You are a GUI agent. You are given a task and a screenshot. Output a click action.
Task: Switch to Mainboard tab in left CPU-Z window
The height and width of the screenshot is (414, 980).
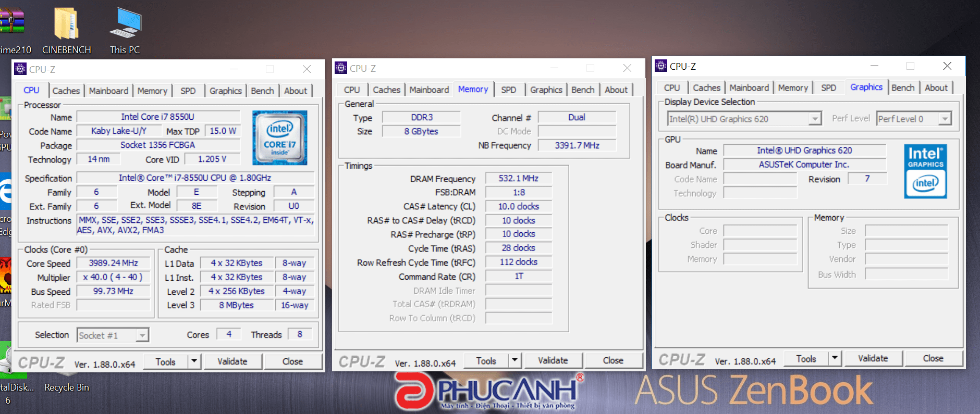click(108, 91)
